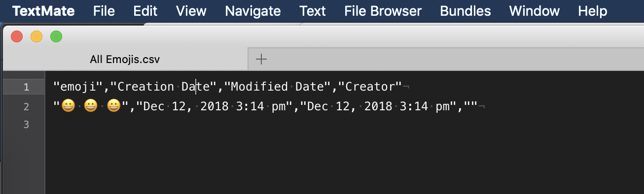Minimize the window with yellow button
The width and height of the screenshot is (644, 194).
coord(36,36)
